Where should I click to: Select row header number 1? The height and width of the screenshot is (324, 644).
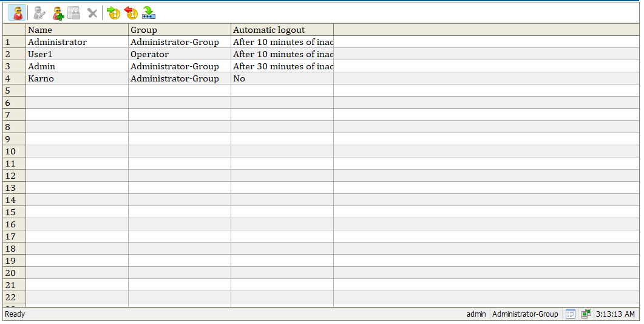15,42
